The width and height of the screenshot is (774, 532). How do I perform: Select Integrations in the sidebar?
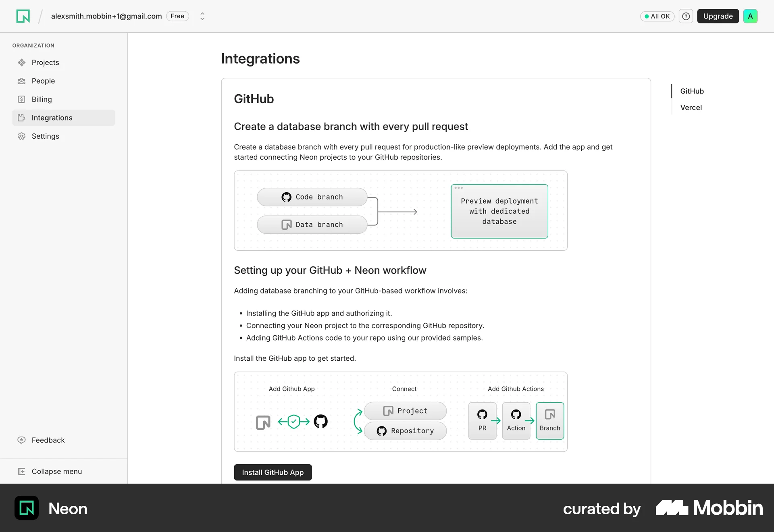coord(64,118)
